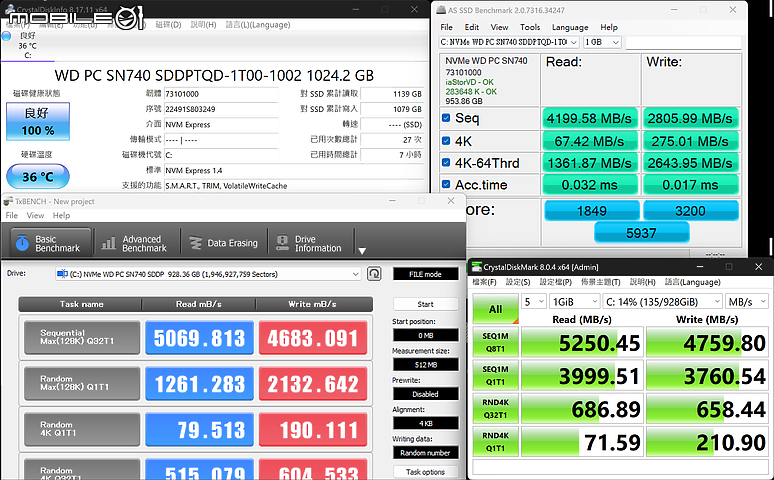The image size is (774, 480).
Task: Open the AS SSD drive selection dropdown
Action: coord(509,42)
